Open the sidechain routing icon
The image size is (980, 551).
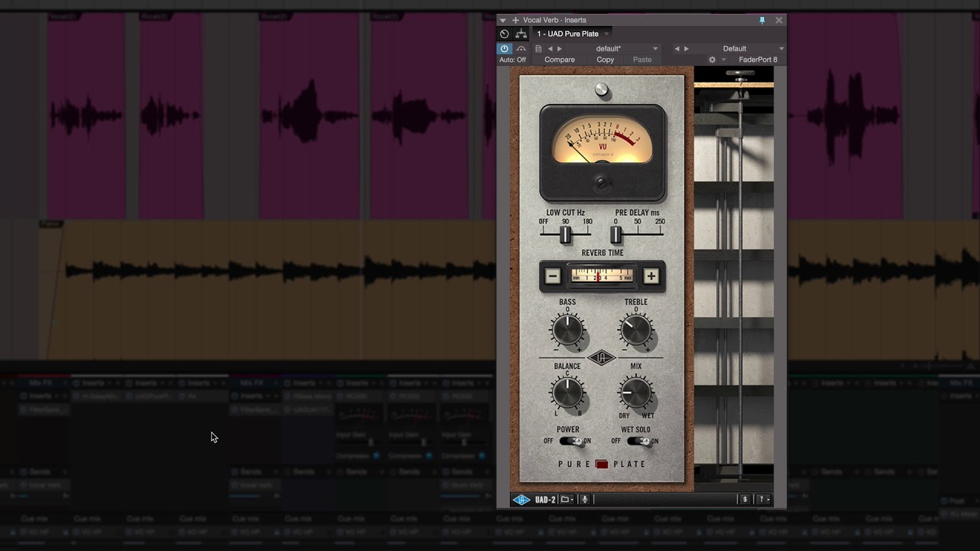pos(521,34)
